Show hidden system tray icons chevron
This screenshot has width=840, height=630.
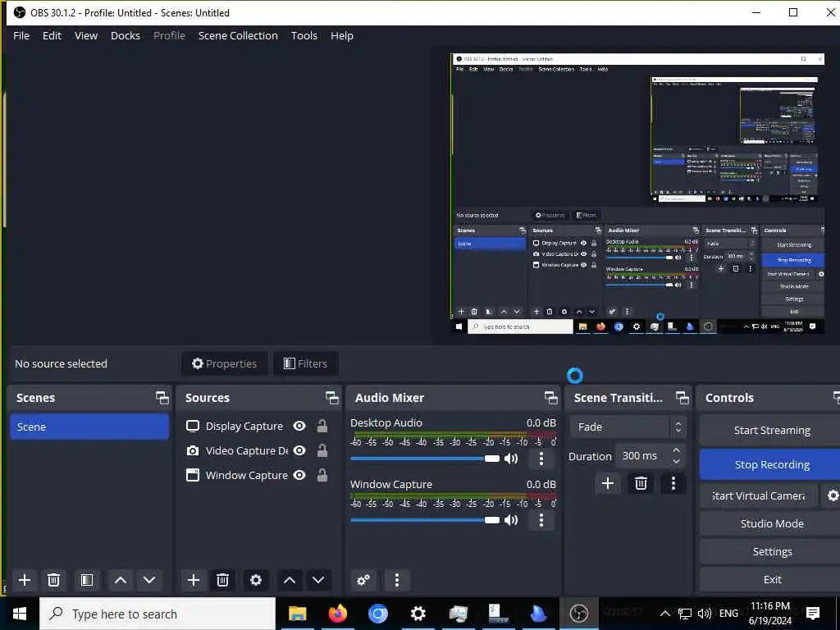[x=664, y=614]
